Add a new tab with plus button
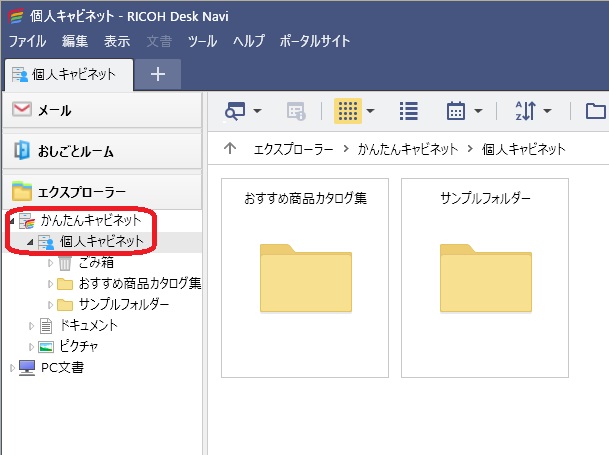This screenshot has width=609, height=455. click(158, 74)
